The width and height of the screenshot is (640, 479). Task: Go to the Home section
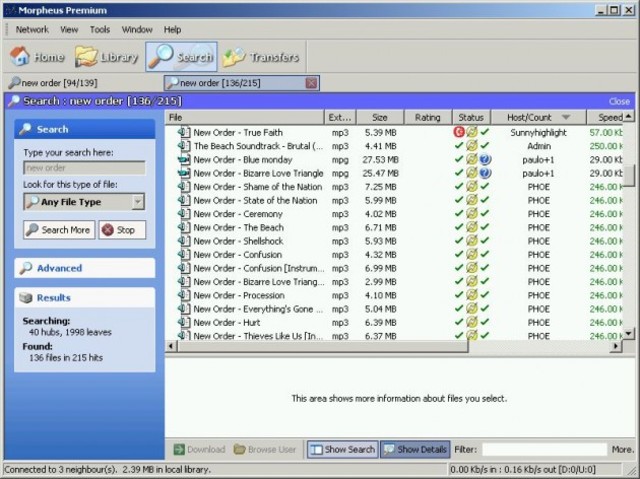point(38,57)
